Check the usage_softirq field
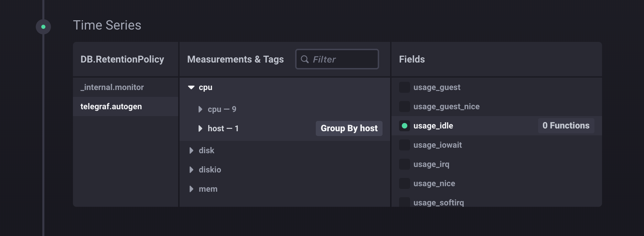This screenshot has width=644, height=236. 405,202
